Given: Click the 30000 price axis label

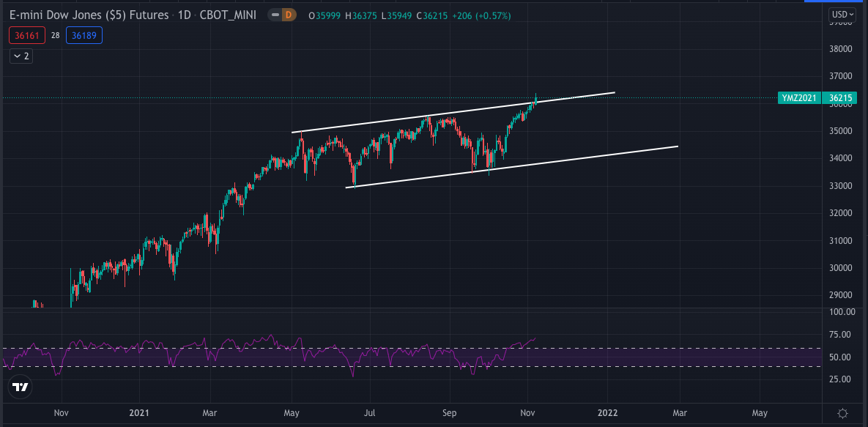Looking at the screenshot, I should coord(839,267).
